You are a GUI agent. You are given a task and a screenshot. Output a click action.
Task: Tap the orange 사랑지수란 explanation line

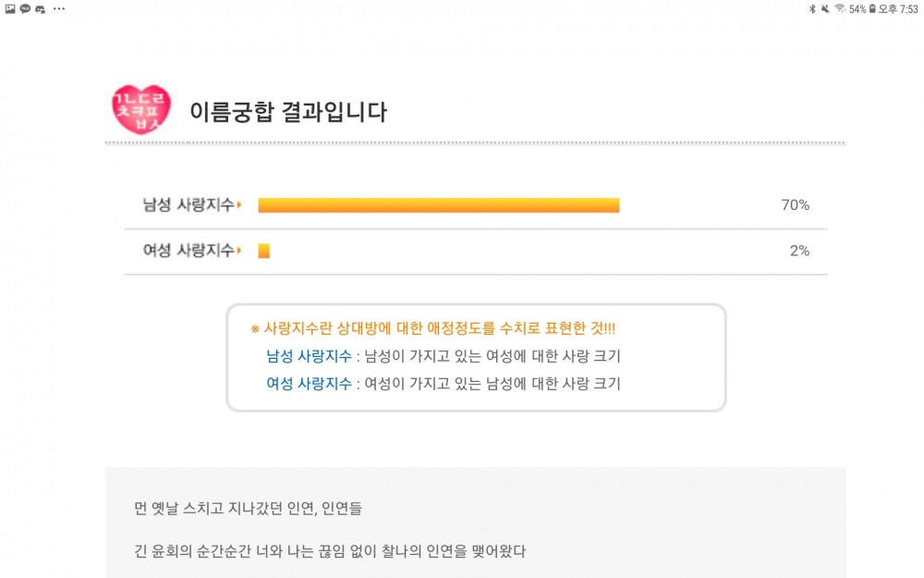(x=433, y=328)
